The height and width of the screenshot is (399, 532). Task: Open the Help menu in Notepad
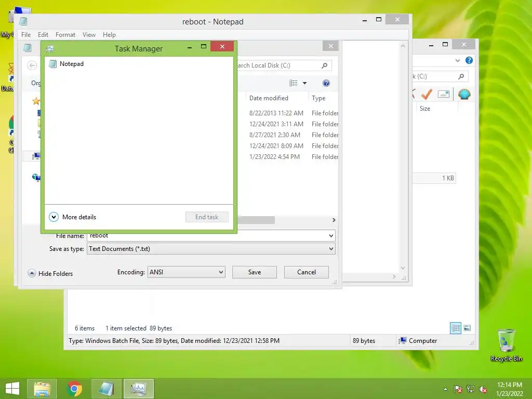109,35
